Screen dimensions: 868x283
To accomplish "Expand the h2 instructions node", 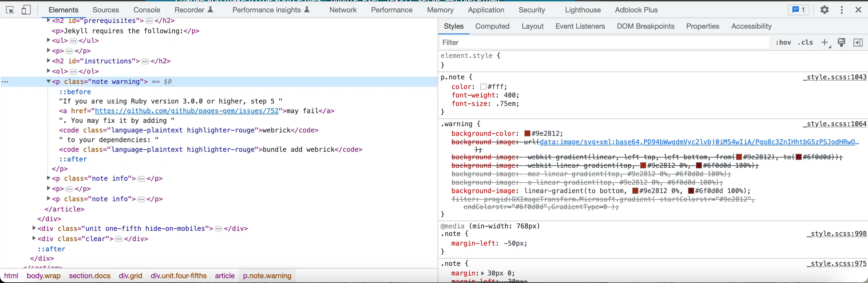I will 49,61.
